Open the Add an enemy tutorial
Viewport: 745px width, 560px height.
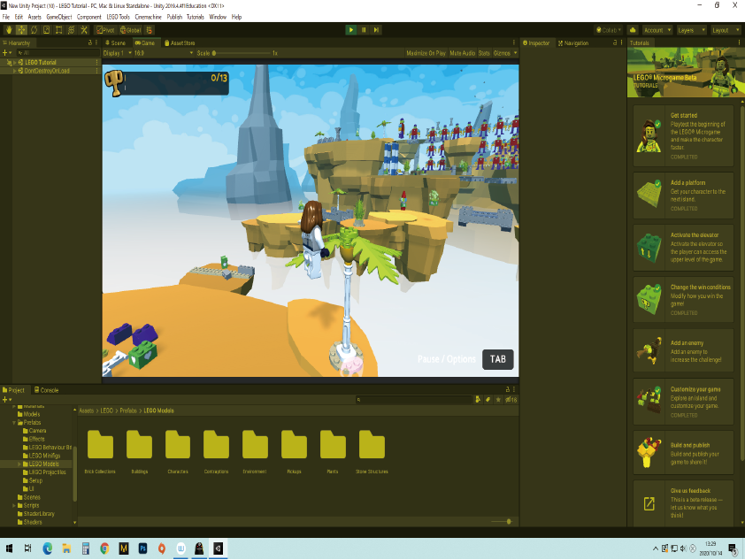point(683,350)
